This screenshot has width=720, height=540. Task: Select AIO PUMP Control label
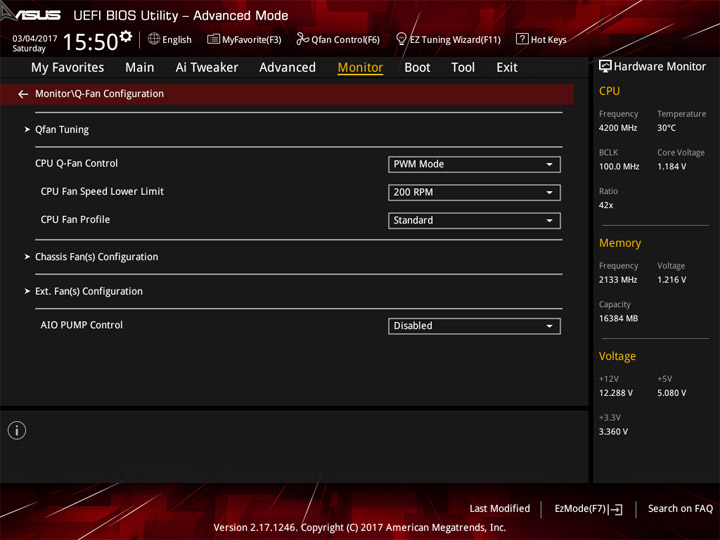tap(81, 325)
